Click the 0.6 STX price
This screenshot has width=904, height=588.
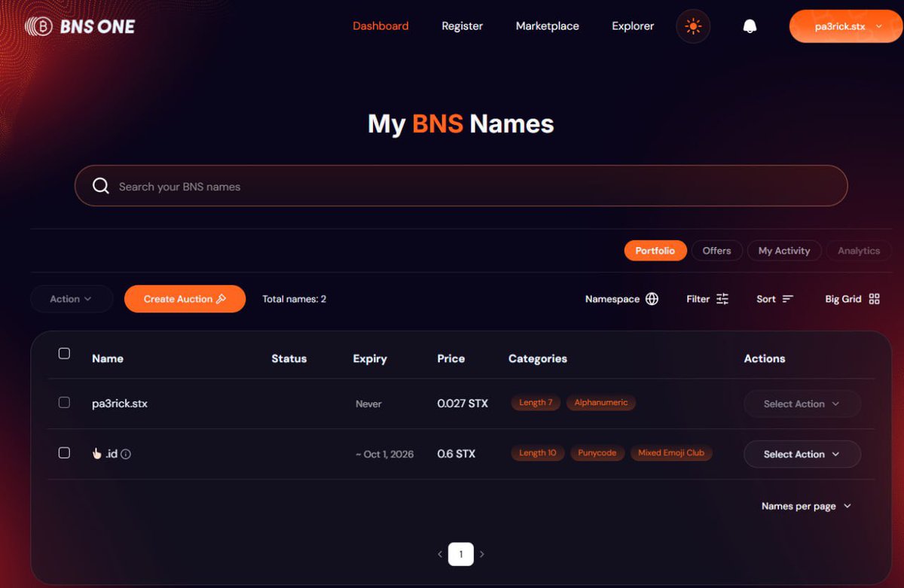click(457, 454)
